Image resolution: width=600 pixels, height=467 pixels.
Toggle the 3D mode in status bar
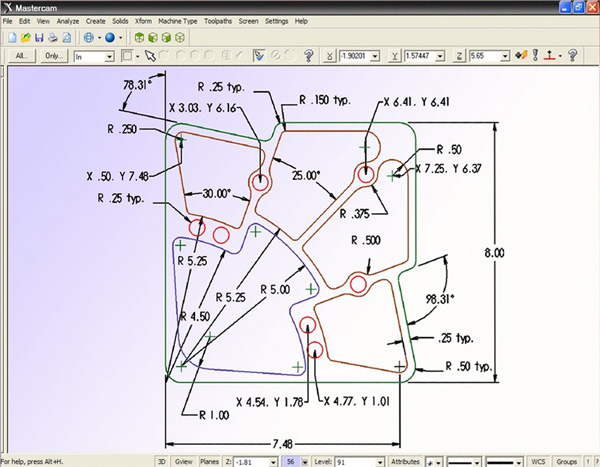(x=161, y=461)
